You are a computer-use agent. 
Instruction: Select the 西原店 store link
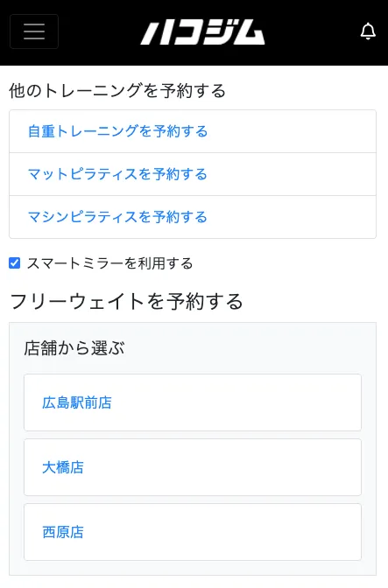click(x=63, y=532)
